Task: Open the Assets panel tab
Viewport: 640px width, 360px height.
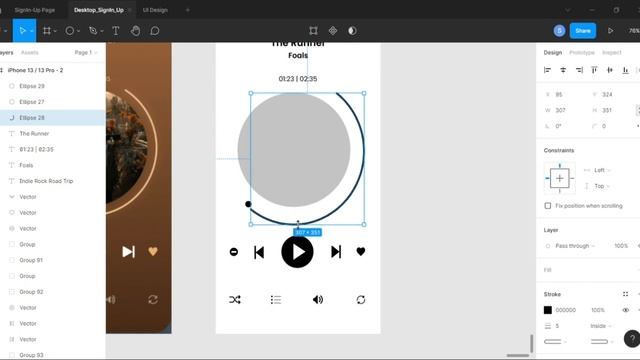Action: 29,53
